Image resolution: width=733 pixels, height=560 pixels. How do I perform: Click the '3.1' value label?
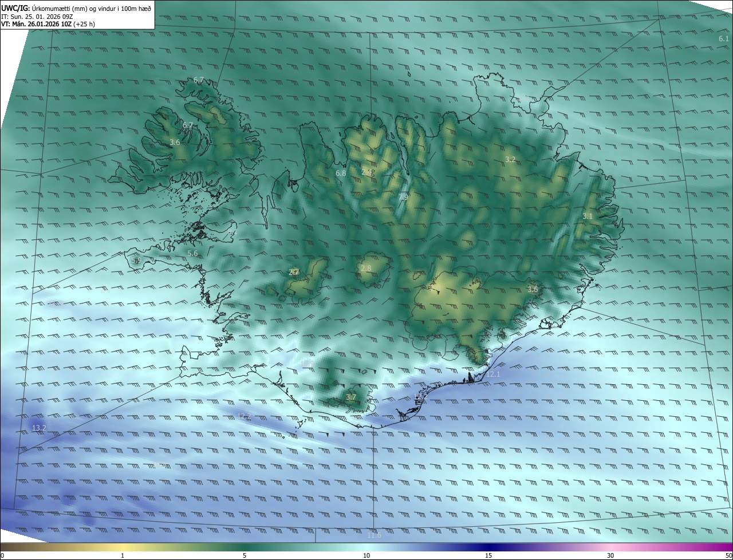tap(588, 216)
